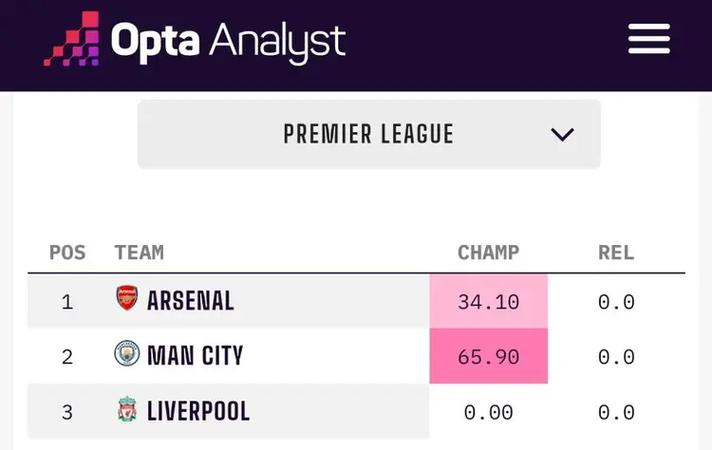This screenshot has width=712, height=450.
Task: Click the Opta Analyst pixel logo
Action: tap(71, 39)
